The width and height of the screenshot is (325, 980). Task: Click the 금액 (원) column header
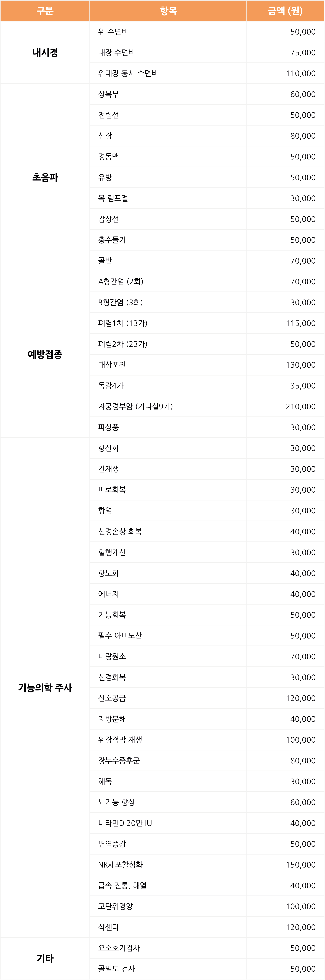point(286,11)
